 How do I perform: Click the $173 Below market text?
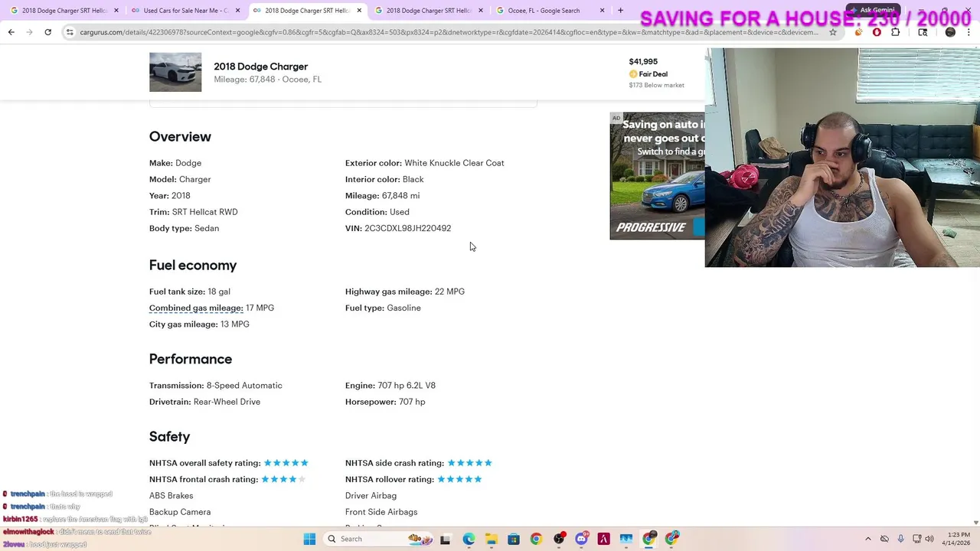pos(656,85)
